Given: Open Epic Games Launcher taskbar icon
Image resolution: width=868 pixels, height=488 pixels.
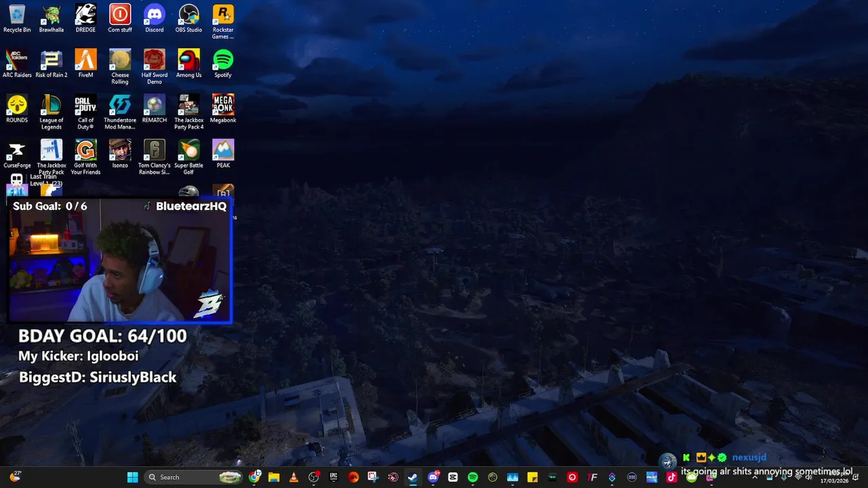Looking at the screenshot, I should click(x=333, y=477).
